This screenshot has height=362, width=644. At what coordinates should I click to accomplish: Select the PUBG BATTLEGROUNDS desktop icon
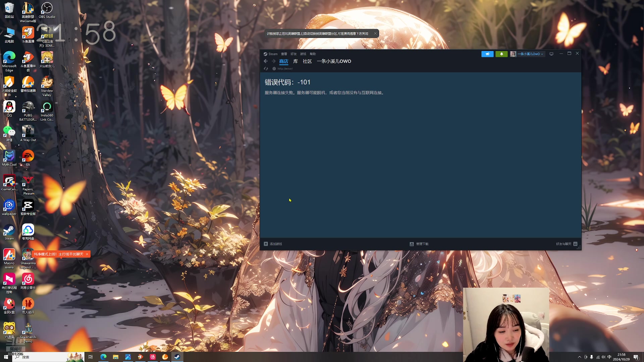tap(28, 111)
